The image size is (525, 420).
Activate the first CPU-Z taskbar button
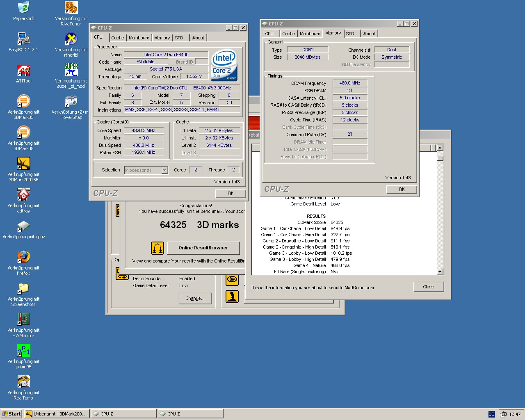tap(123, 414)
